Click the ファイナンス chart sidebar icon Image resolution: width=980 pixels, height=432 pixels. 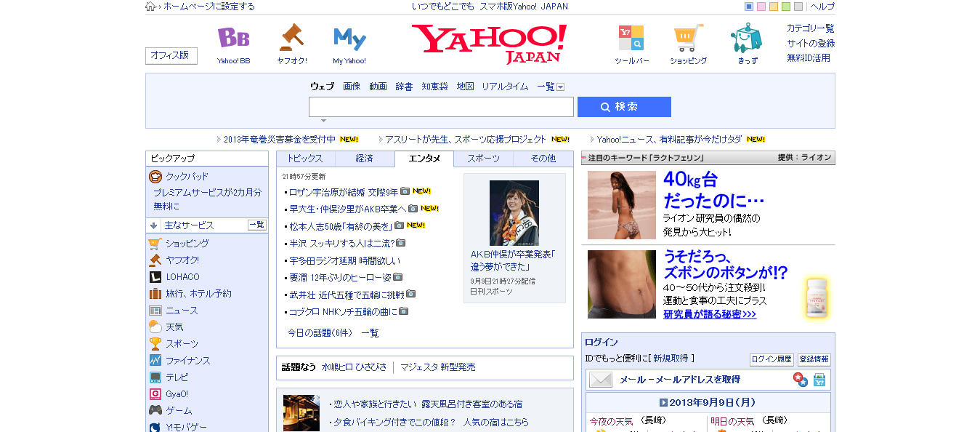[155, 361]
